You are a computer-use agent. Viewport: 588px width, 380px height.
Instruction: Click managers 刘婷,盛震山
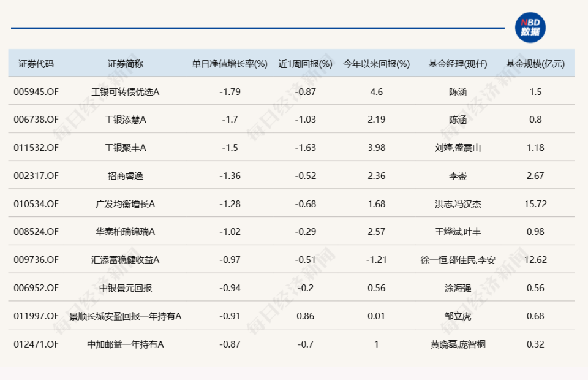click(x=458, y=148)
